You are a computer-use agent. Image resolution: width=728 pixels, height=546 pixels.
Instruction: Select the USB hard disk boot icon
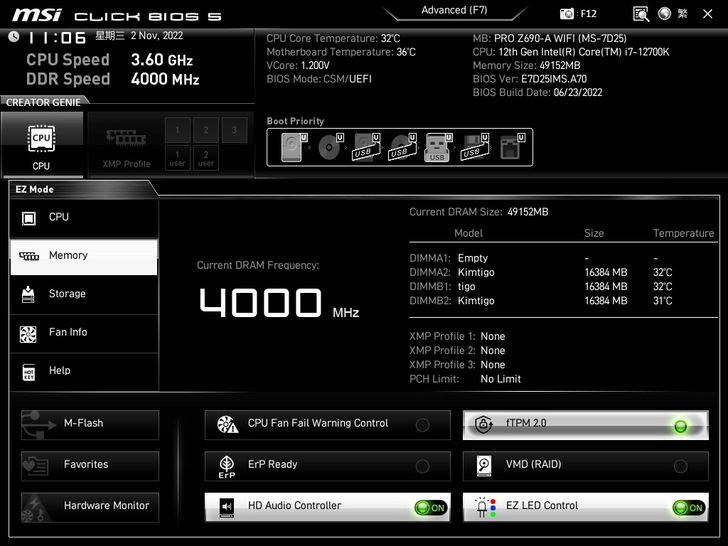(x=366, y=147)
